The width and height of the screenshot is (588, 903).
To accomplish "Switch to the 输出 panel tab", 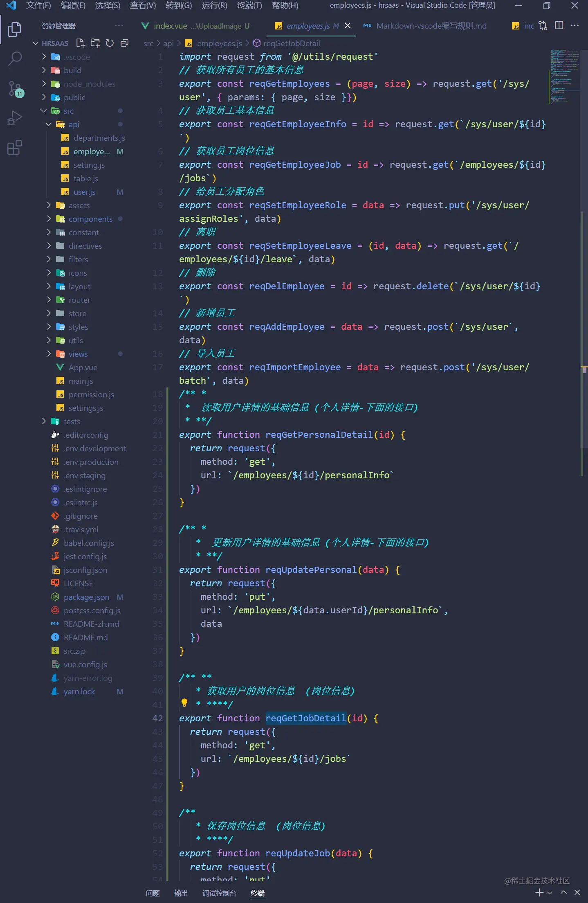I will [181, 893].
